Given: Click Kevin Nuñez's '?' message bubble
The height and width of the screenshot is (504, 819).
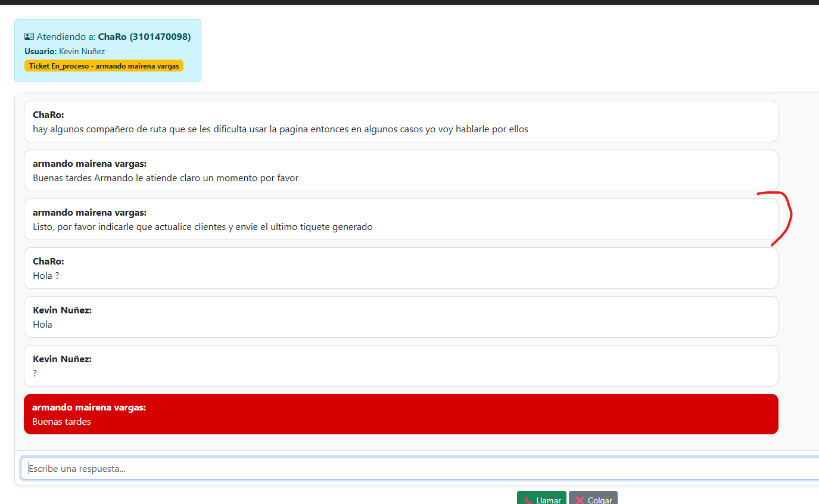Looking at the screenshot, I should [401, 366].
